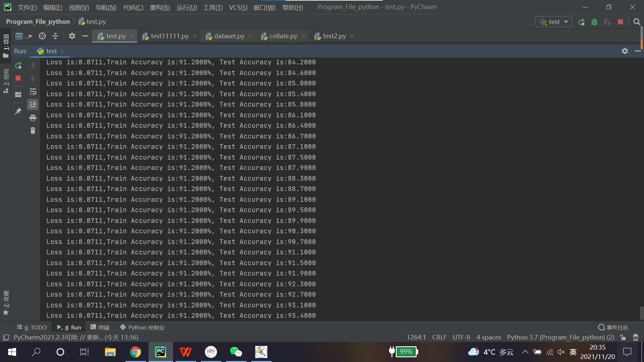Open the Python 控制台 tool window
Image resolution: width=644 pixels, height=362 pixels.
tap(142, 327)
